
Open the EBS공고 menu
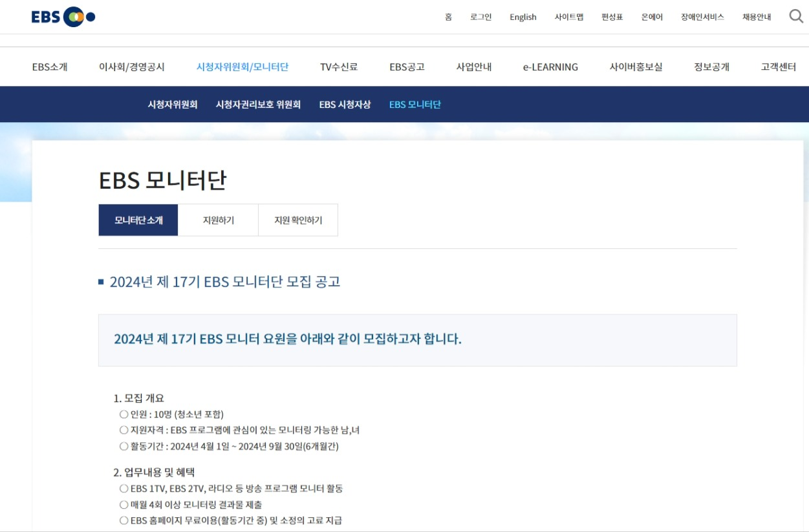407,67
